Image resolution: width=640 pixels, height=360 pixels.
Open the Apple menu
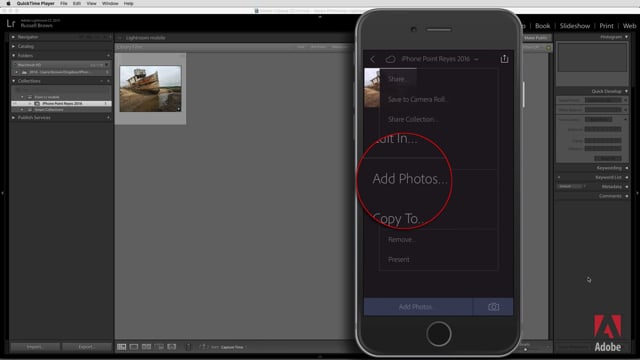pyautogui.click(x=8, y=3)
